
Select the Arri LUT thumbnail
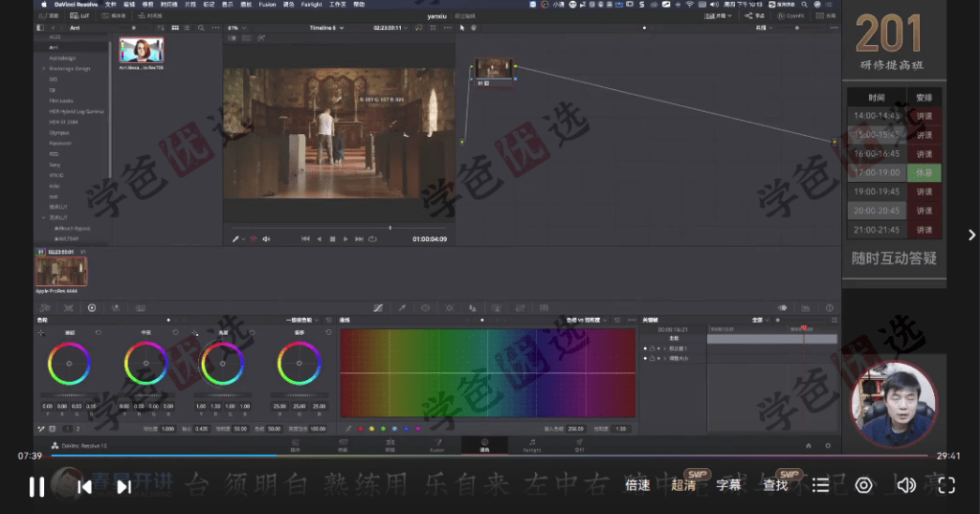[142, 50]
